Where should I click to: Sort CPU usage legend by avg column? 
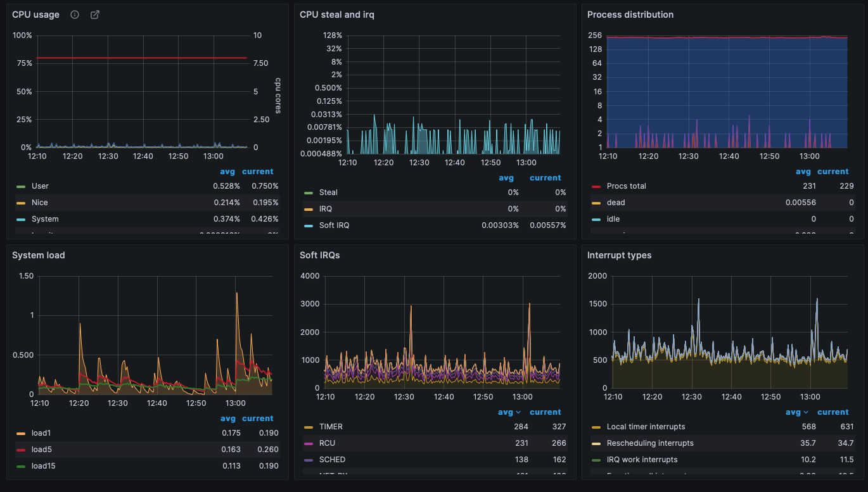click(x=227, y=172)
